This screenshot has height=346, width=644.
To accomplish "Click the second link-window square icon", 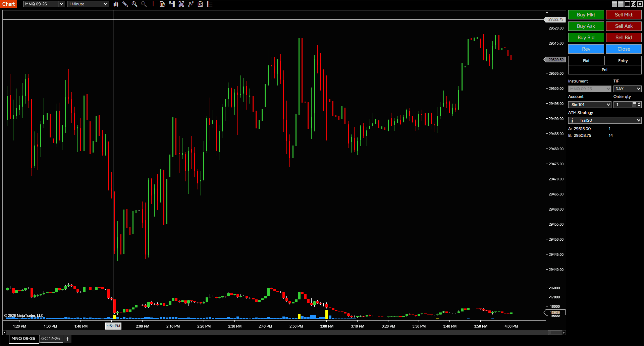I will click(621, 4).
